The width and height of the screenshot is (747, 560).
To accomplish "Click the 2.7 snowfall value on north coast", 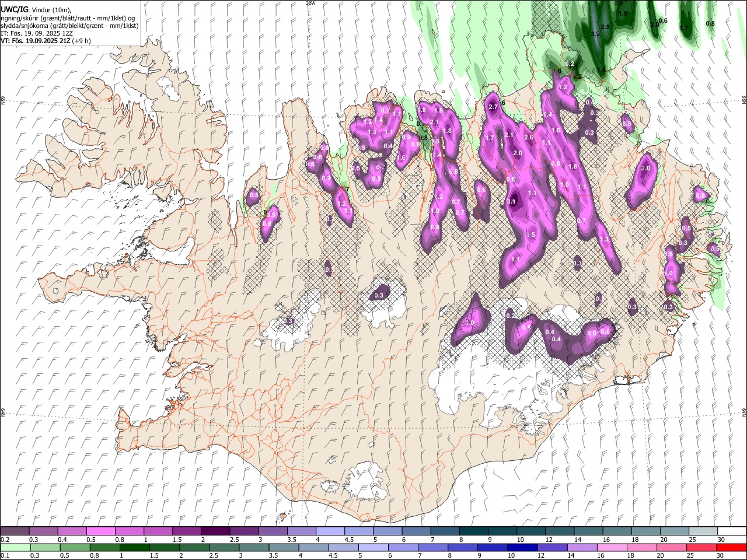I will 493,107.
